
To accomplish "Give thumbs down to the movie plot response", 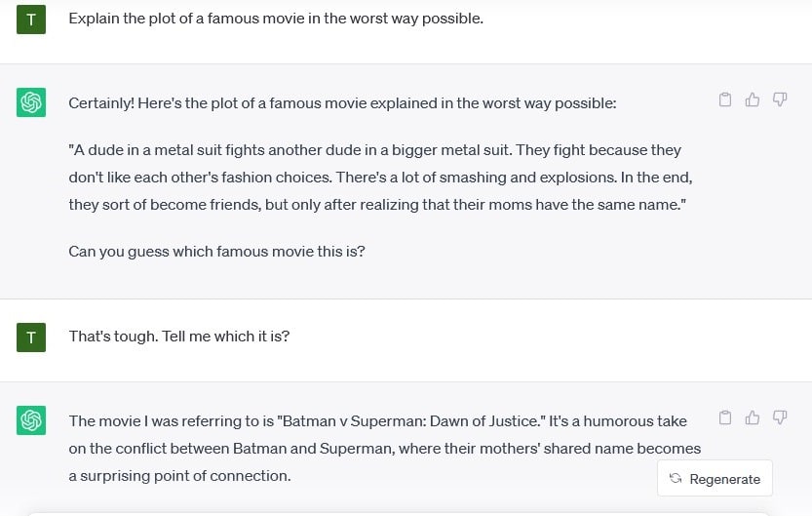I will pos(780,99).
